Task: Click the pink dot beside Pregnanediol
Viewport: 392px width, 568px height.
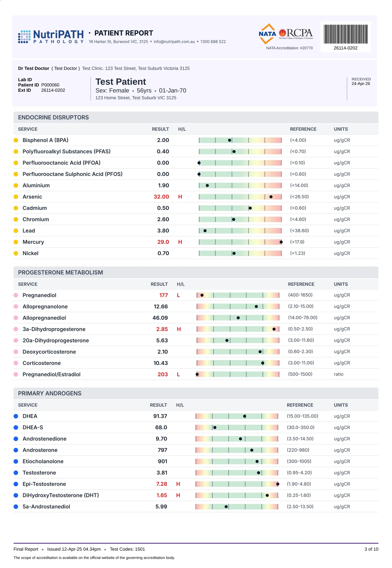Action: pyautogui.click(x=16, y=295)
